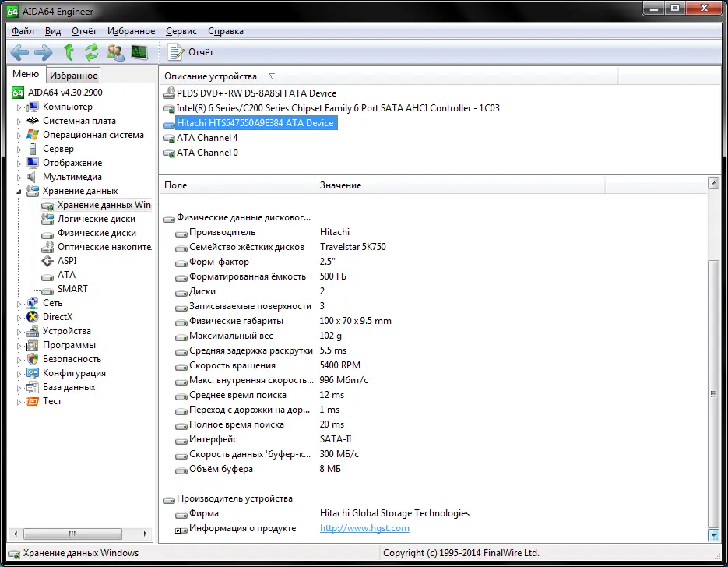The width and height of the screenshot is (728, 567).
Task: Select ATA Channel 4 in device list
Action: click(x=207, y=138)
